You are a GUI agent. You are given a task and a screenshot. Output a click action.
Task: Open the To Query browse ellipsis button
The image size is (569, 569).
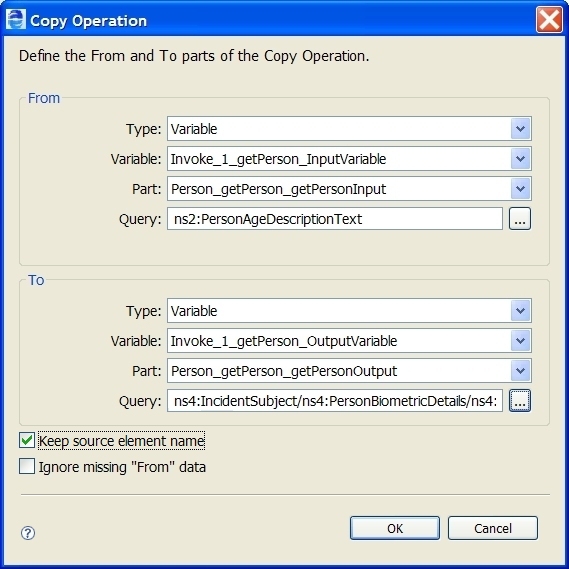(x=520, y=401)
